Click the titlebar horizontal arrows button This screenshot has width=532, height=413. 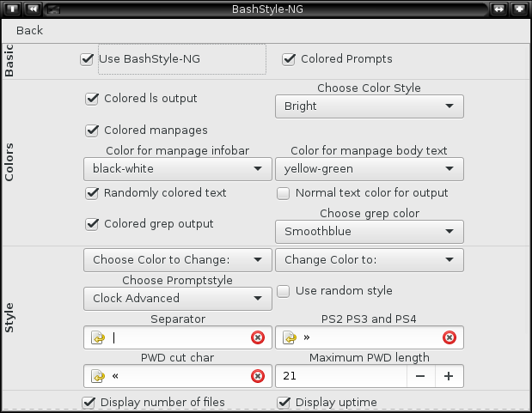point(498,9)
